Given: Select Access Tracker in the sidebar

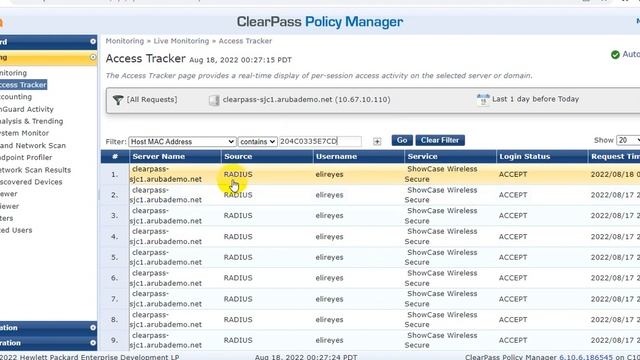Looking at the screenshot, I should pos(23,85).
